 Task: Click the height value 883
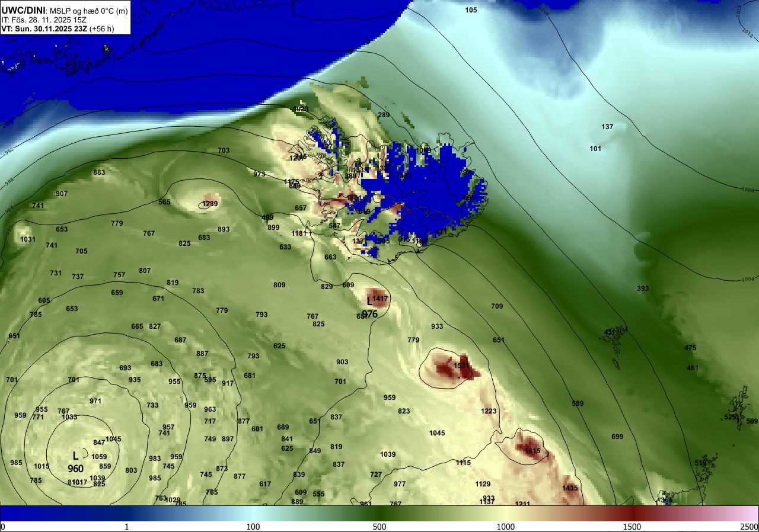[x=99, y=172]
